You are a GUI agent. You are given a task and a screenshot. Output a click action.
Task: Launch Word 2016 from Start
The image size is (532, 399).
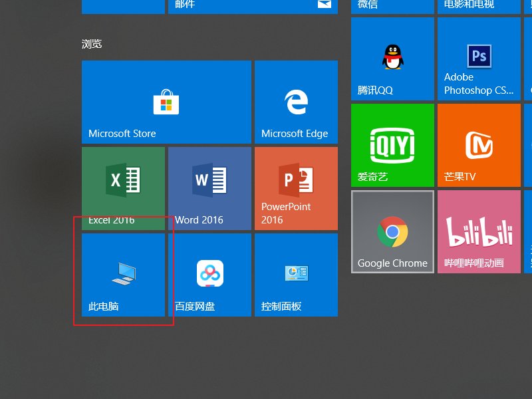click(x=209, y=188)
